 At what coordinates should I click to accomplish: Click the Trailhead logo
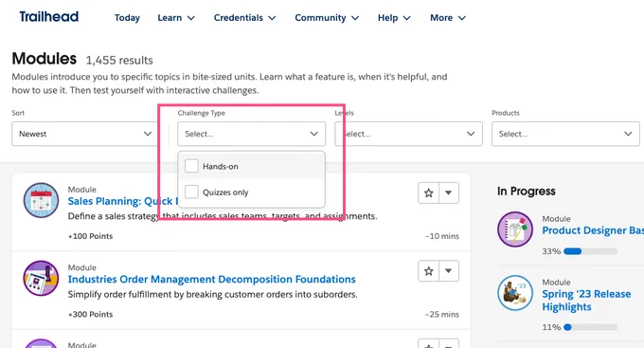(49, 17)
